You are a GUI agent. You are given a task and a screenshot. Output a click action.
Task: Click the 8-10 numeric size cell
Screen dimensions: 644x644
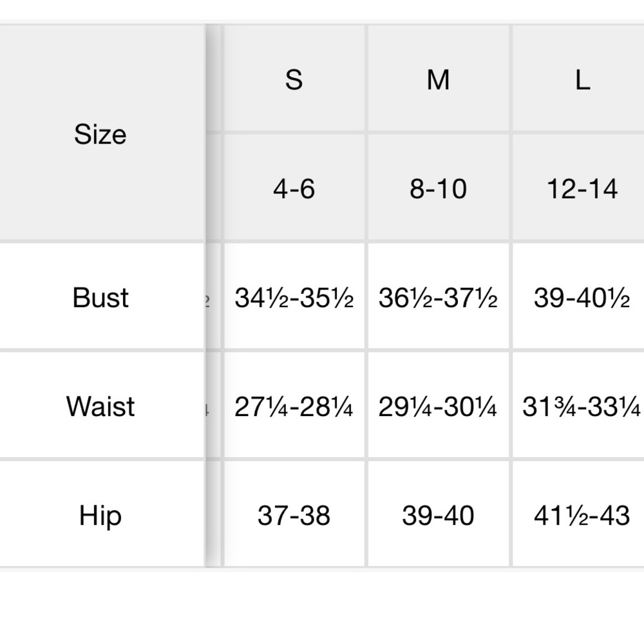point(438,187)
